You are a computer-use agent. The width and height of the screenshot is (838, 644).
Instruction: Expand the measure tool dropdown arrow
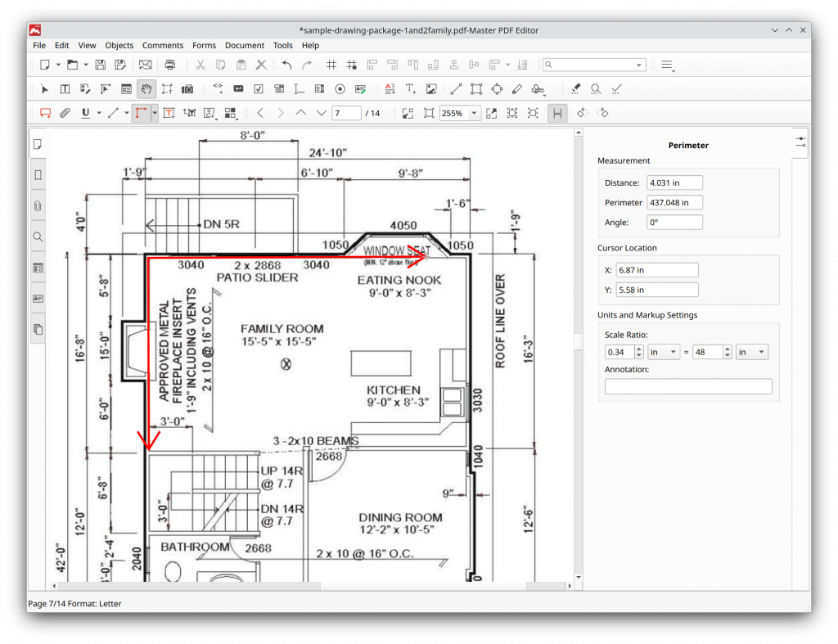click(x=153, y=113)
